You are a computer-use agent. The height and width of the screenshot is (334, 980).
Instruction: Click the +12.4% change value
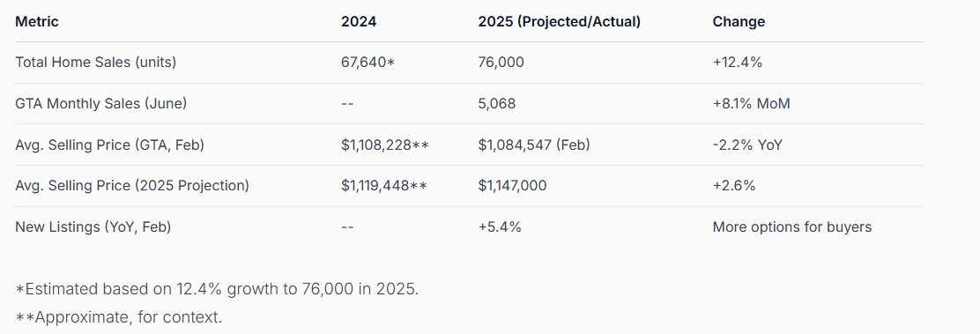pyautogui.click(x=738, y=63)
